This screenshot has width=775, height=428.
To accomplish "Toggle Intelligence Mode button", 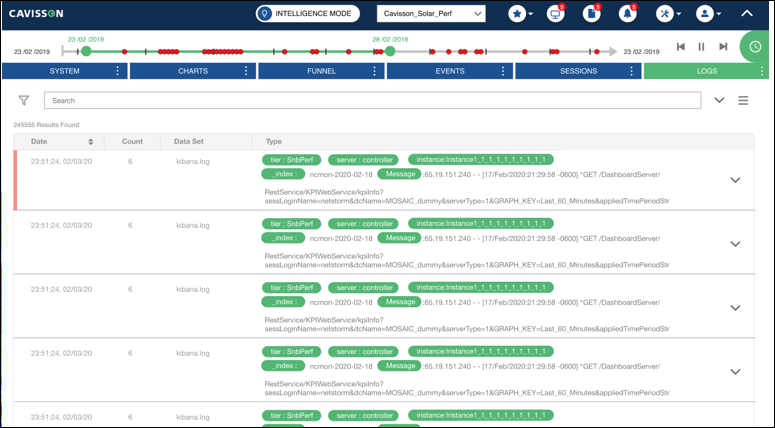I will click(307, 13).
